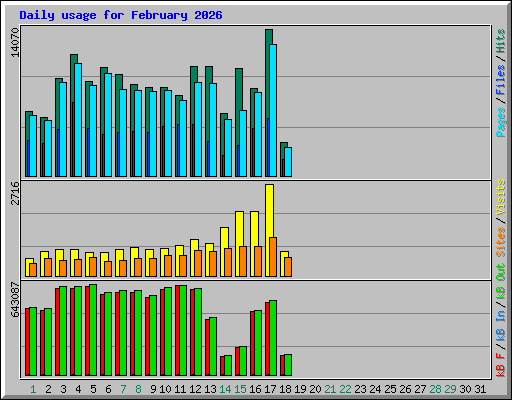Click the tallest cyan files bar for day 17
The width and height of the screenshot is (512, 400).
pos(273,110)
